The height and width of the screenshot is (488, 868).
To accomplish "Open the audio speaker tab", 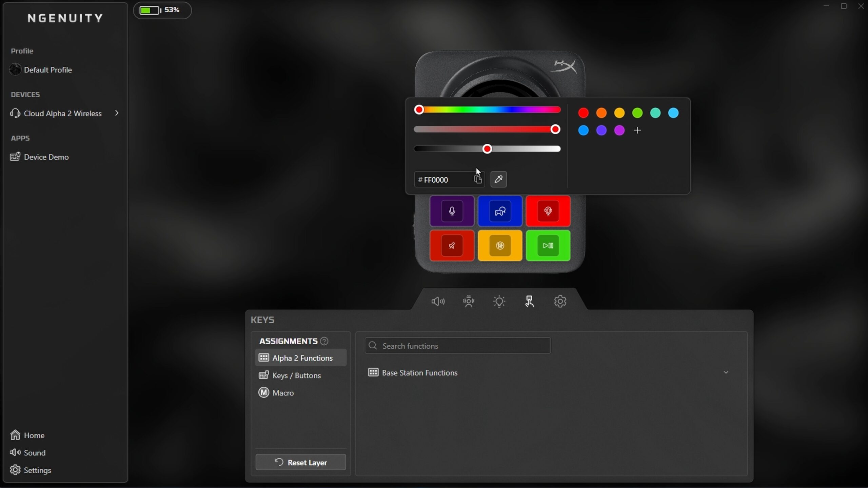I will 438,301.
